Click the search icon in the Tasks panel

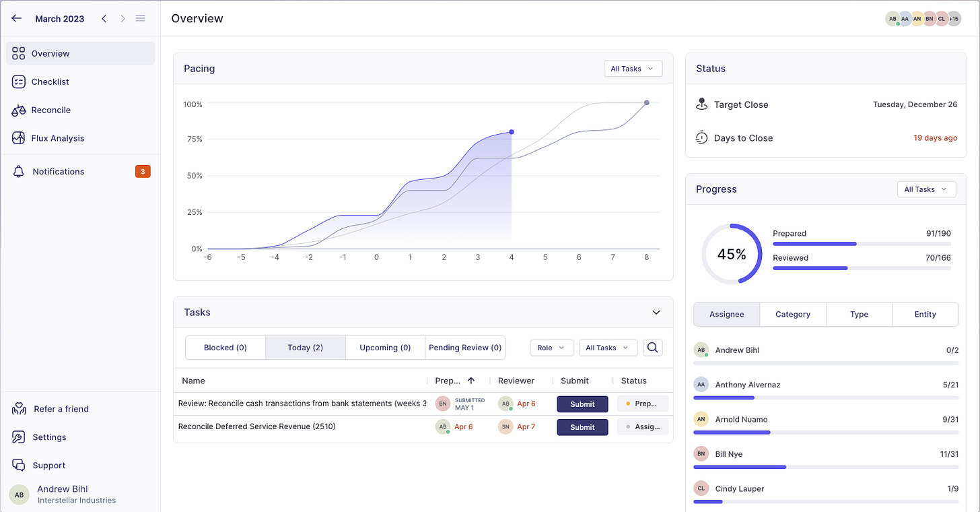(652, 347)
